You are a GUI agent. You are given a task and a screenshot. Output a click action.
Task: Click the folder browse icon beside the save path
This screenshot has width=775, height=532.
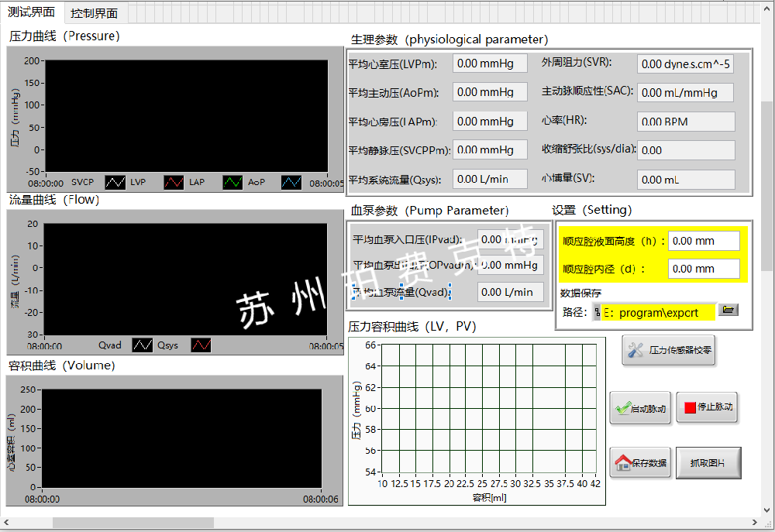728,310
